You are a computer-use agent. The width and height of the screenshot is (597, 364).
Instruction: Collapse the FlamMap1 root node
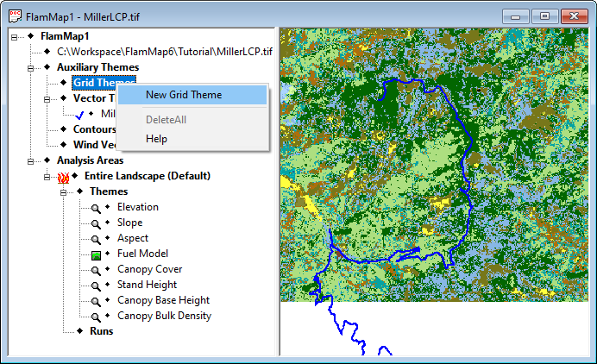pyautogui.click(x=14, y=37)
